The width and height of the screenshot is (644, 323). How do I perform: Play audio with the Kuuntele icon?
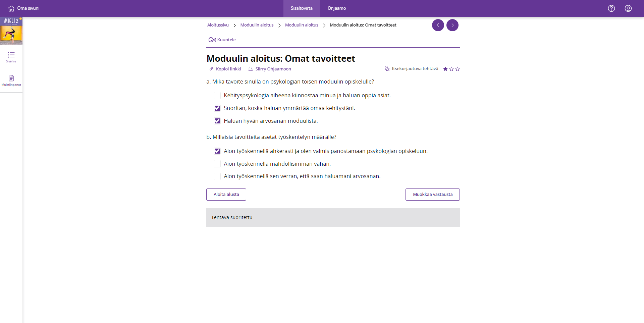[x=212, y=40]
